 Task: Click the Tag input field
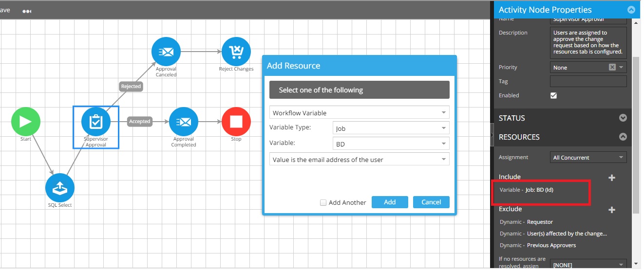(x=588, y=81)
